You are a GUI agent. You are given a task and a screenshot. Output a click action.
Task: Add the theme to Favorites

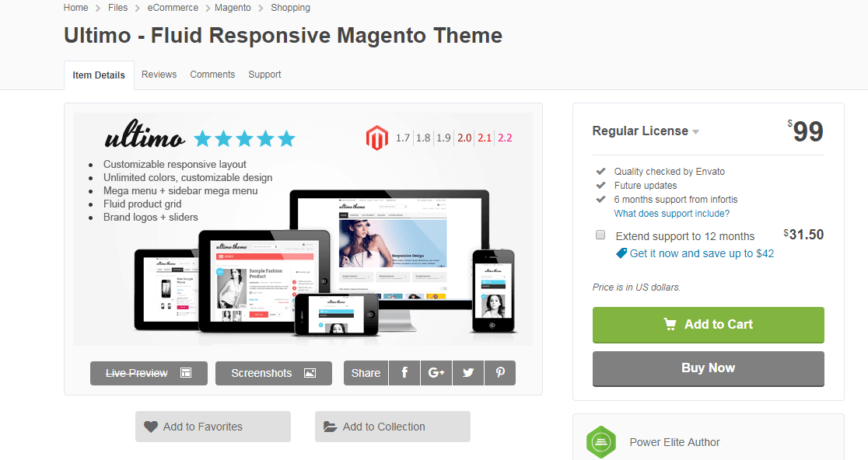point(213,427)
